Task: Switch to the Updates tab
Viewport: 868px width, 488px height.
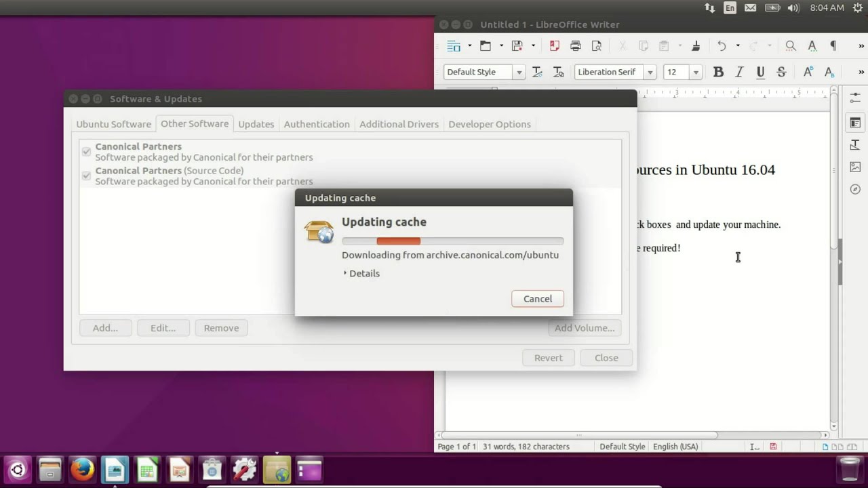Action: (256, 124)
